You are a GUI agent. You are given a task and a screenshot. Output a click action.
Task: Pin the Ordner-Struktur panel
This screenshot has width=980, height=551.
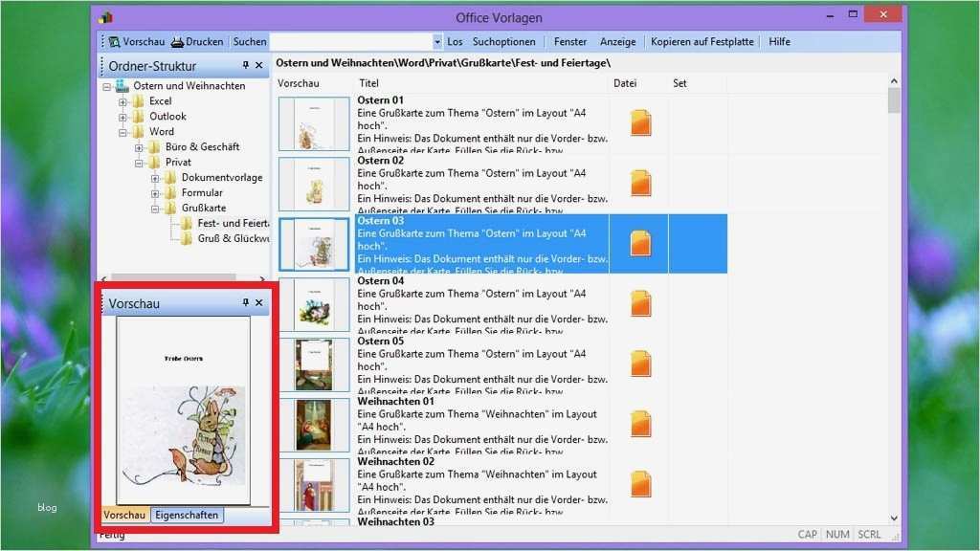coord(246,65)
